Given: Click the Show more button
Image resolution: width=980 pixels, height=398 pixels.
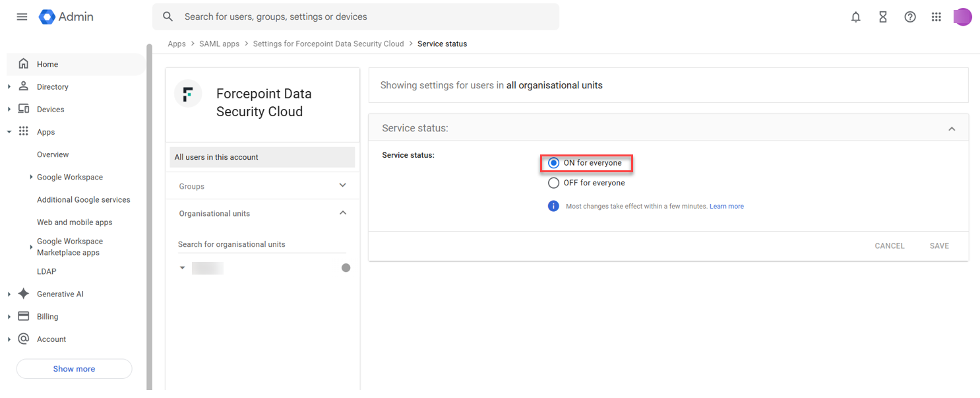Looking at the screenshot, I should click(x=74, y=369).
